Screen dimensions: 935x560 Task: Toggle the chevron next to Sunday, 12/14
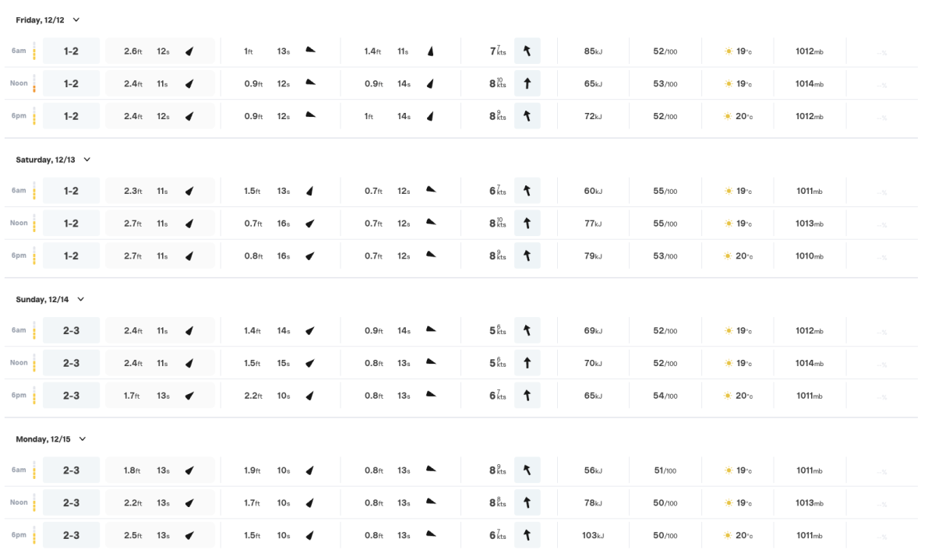[x=81, y=299]
